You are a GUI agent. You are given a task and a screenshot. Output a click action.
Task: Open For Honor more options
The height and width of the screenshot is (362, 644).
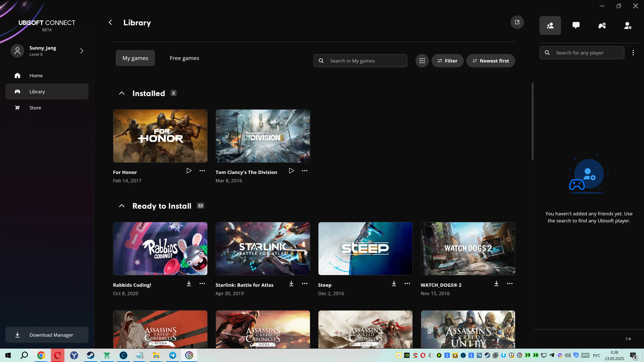coord(202,171)
